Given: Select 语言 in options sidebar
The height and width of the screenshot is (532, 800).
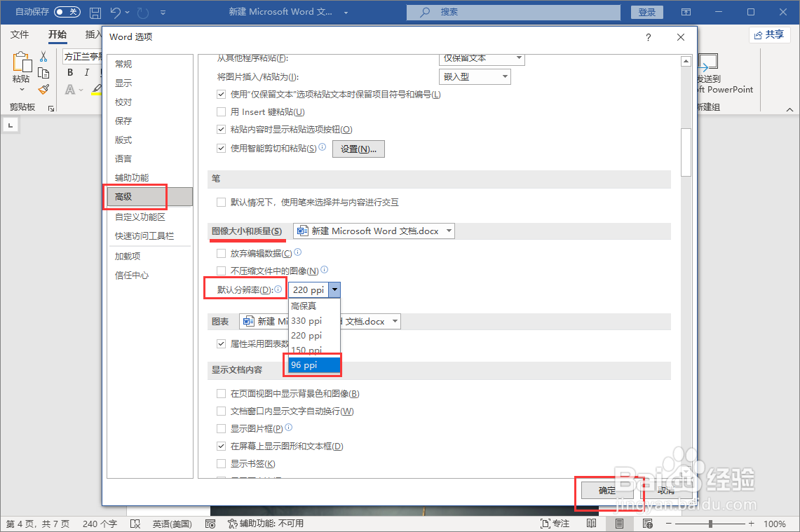Looking at the screenshot, I should coord(149,158).
